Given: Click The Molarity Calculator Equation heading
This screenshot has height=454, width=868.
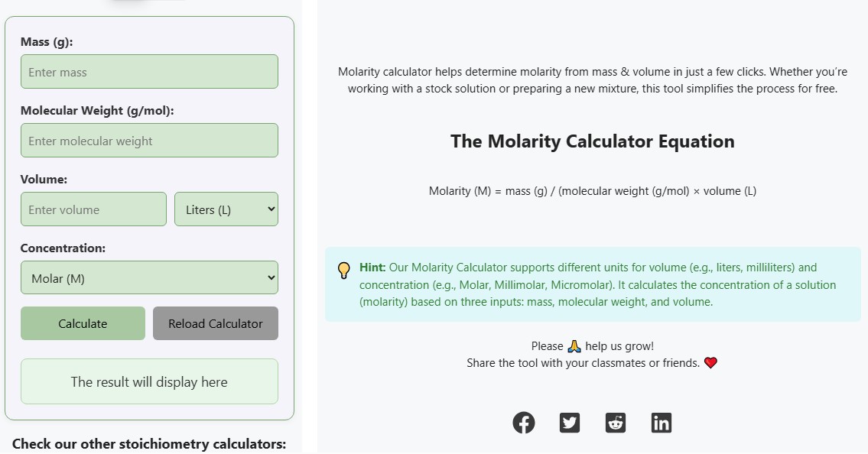Looking at the screenshot, I should (x=593, y=141).
